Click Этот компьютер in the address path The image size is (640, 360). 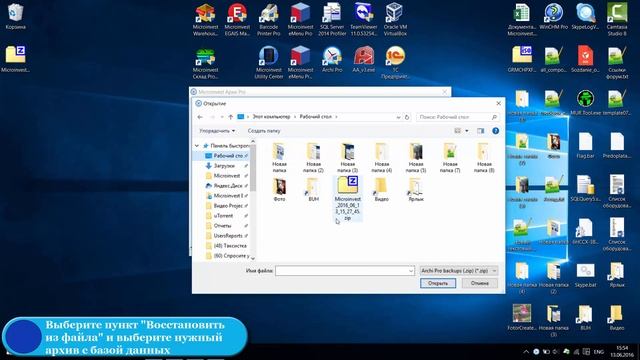(x=271, y=117)
